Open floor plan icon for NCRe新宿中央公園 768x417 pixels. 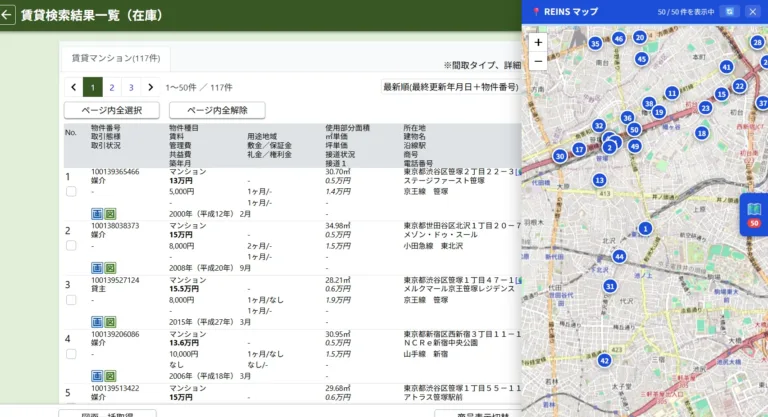coord(110,376)
